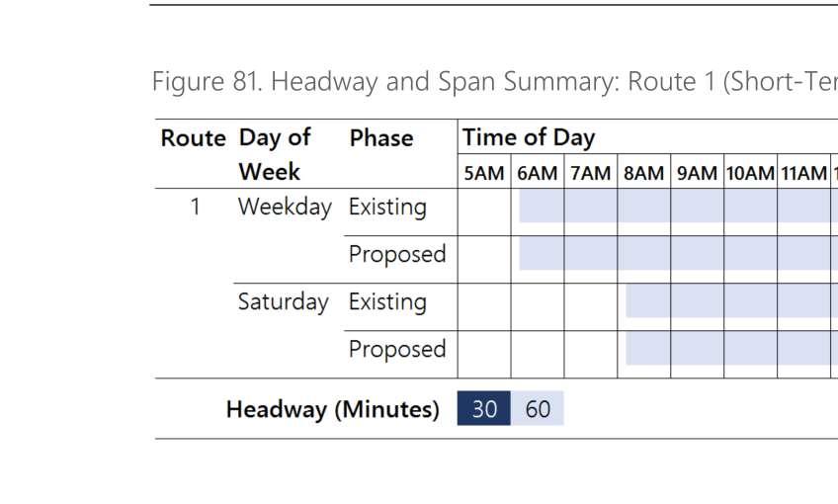Image resolution: width=838 pixels, height=504 pixels.
Task: Click the Route column header
Action: coord(193,138)
